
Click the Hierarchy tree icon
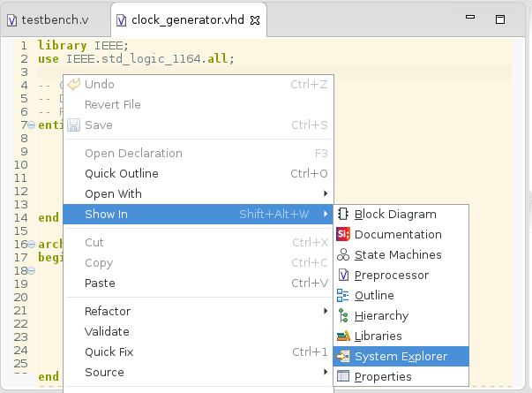(x=343, y=315)
